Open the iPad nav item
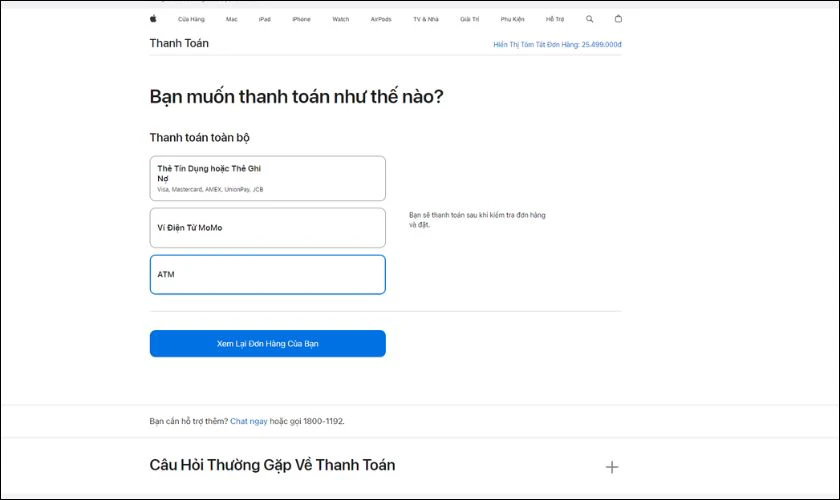The width and height of the screenshot is (840, 500). (264, 19)
